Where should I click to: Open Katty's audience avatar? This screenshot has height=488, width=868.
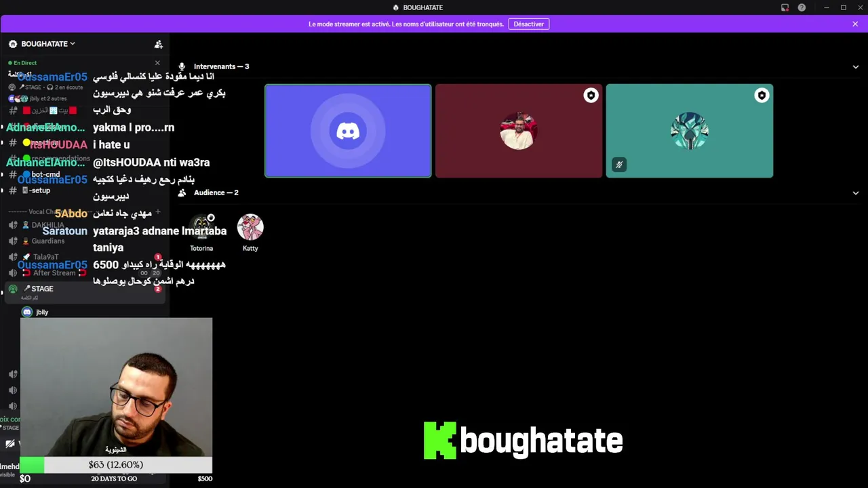(x=250, y=228)
